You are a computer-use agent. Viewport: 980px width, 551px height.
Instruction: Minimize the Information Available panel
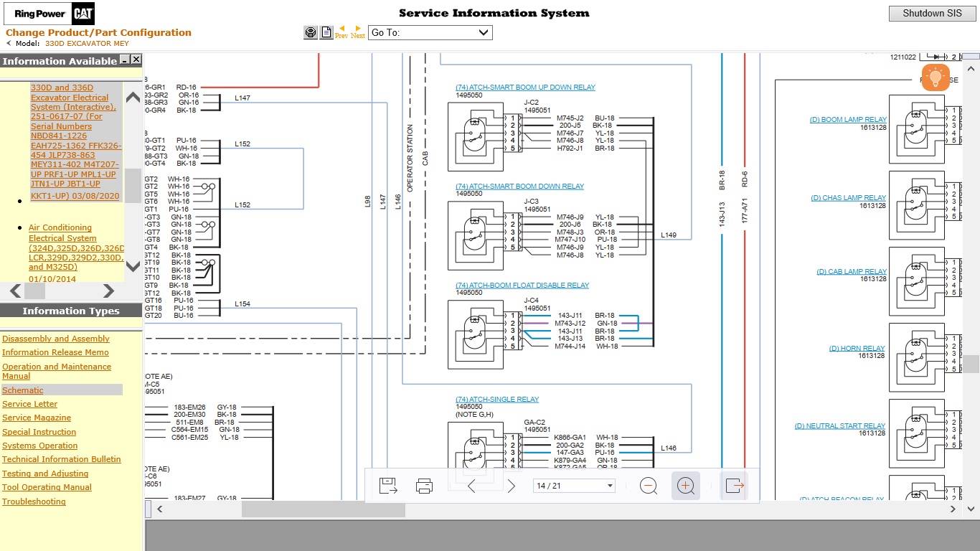[125, 60]
